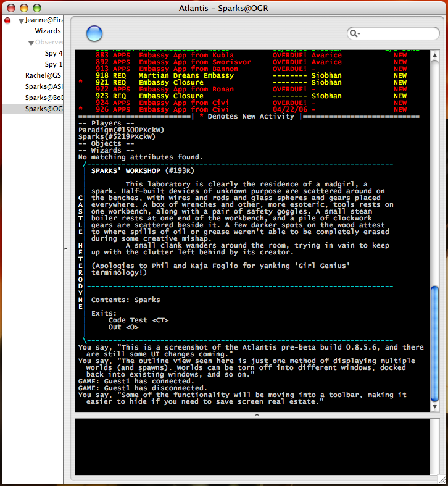Select the Spy 4 sidebar item

pyautogui.click(x=54, y=53)
